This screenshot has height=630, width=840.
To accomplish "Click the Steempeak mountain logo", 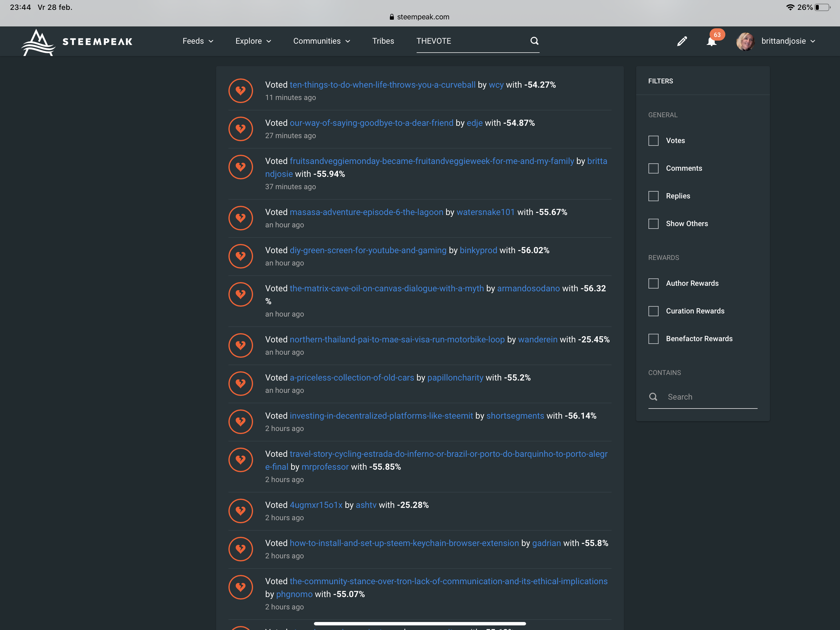I will click(x=38, y=42).
